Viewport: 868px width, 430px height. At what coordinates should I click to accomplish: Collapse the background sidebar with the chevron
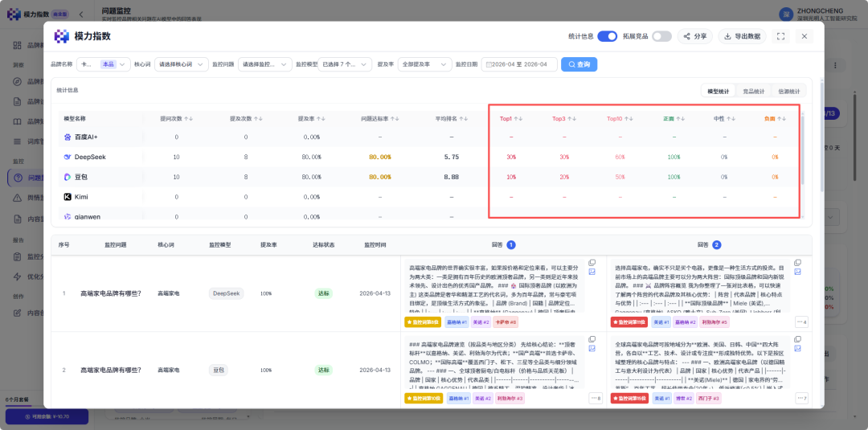[x=81, y=14]
